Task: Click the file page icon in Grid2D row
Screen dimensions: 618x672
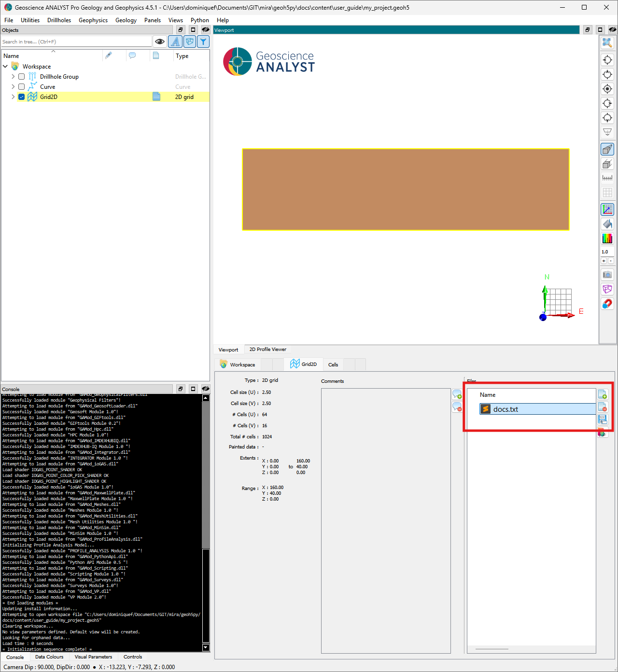Action: tap(156, 97)
